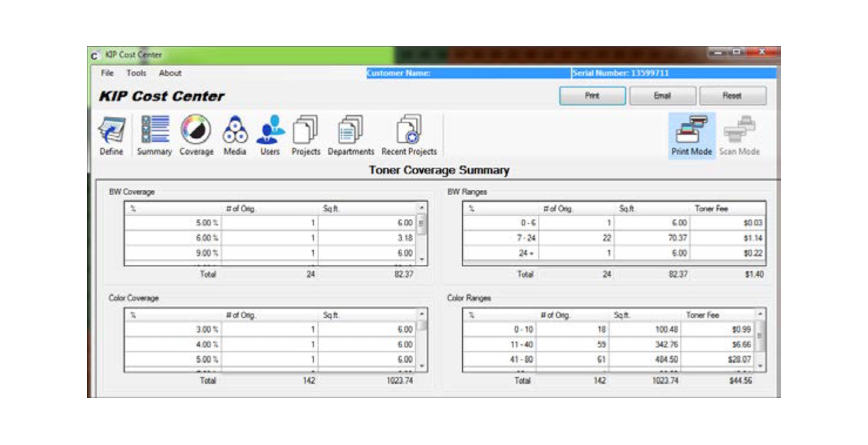Open the Define icon in toolbar
The image size is (868, 445).
pyautogui.click(x=112, y=135)
